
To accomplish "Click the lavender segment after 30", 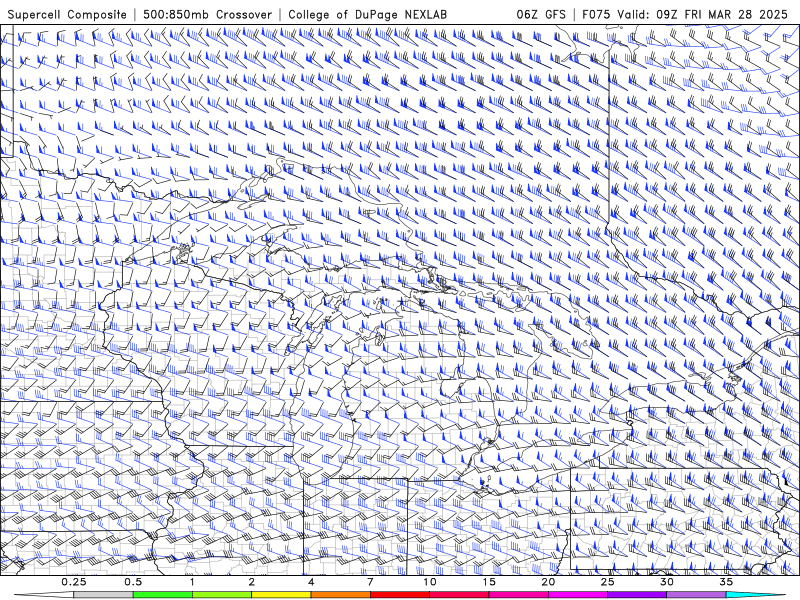I will pyautogui.click(x=696, y=595).
